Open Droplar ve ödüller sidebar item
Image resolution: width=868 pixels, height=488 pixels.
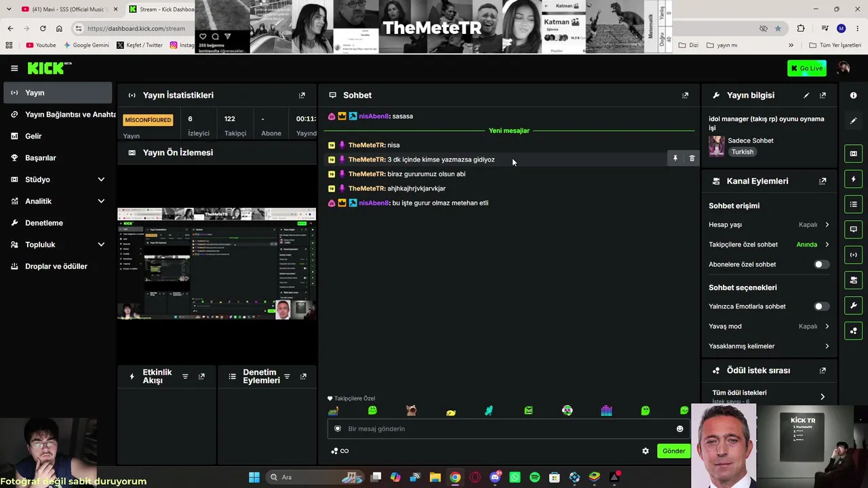click(57, 266)
